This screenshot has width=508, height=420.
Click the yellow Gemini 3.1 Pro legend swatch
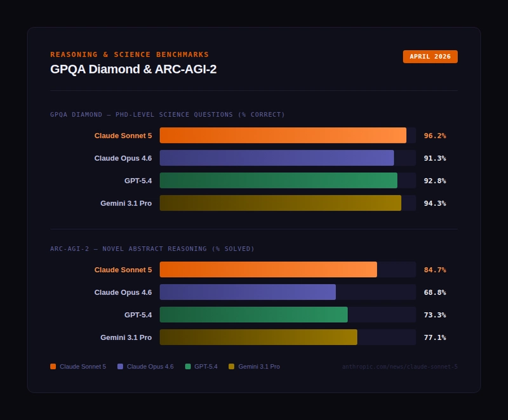(x=232, y=367)
